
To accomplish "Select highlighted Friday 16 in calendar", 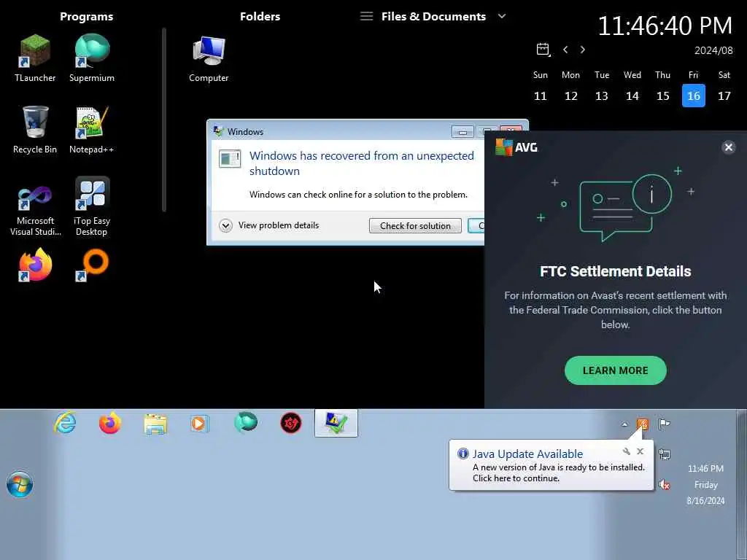I will (694, 96).
